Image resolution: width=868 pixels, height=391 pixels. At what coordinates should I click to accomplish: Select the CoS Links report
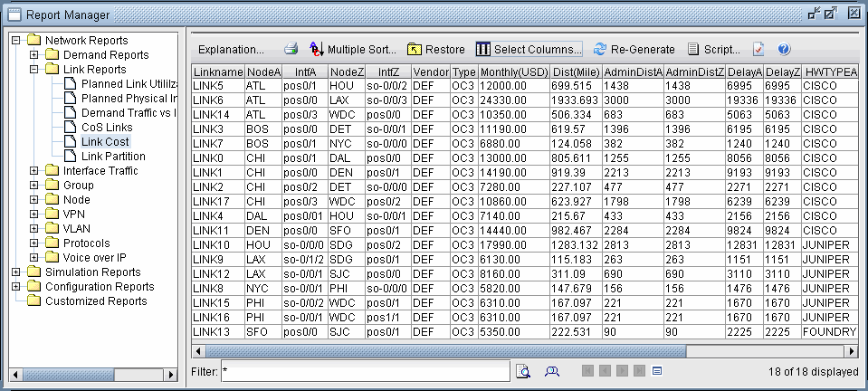point(106,128)
